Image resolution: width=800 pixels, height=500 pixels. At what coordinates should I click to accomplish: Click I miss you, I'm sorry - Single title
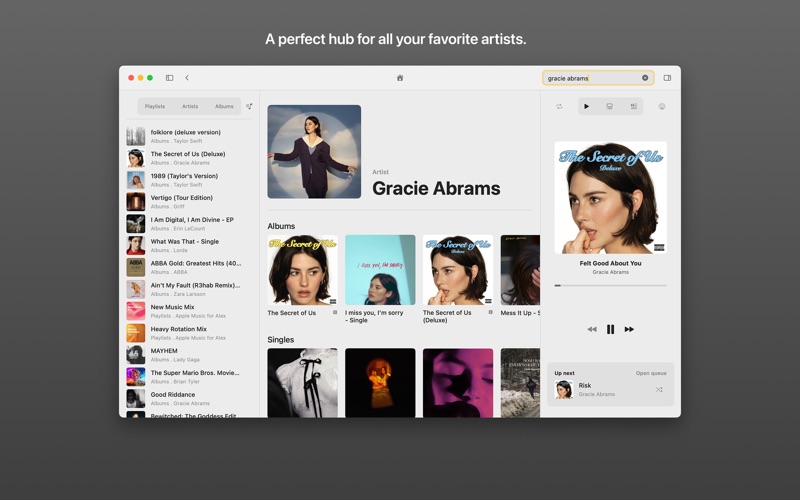tap(374, 316)
